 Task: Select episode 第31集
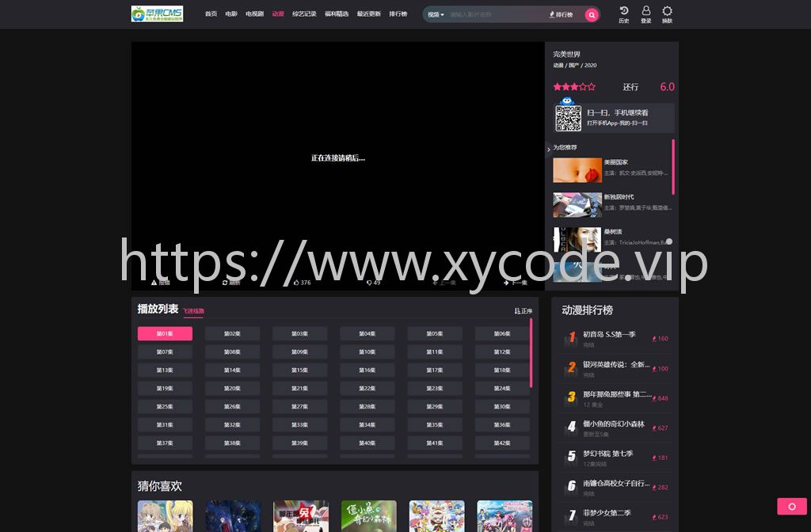point(165,424)
